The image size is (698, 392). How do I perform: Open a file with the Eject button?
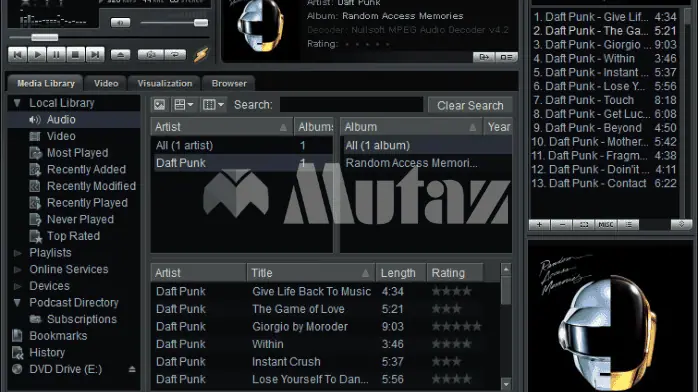click(120, 55)
